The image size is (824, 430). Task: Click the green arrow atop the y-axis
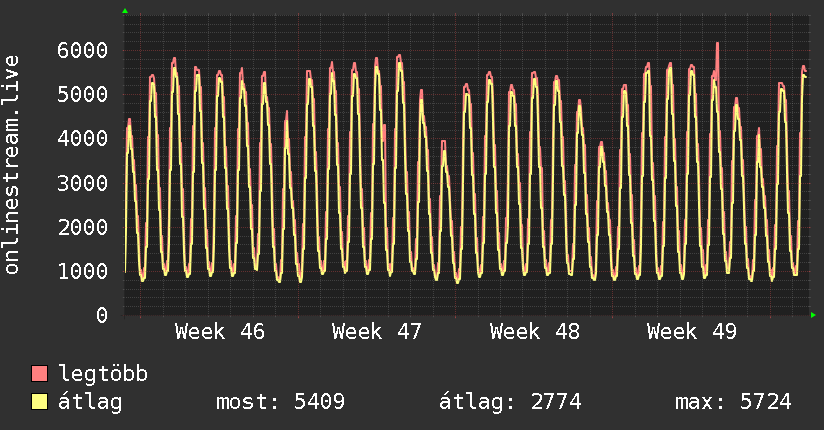click(x=125, y=11)
